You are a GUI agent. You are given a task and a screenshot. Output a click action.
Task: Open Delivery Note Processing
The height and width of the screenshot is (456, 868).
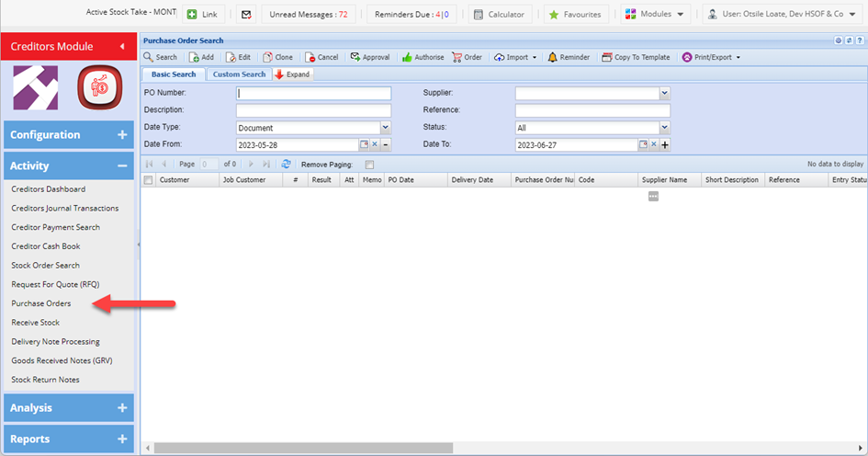point(55,341)
